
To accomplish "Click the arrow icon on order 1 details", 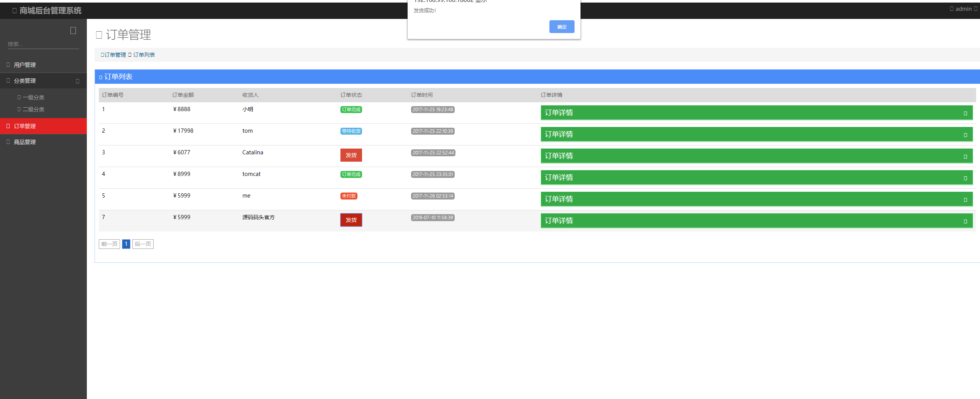I will [965, 113].
